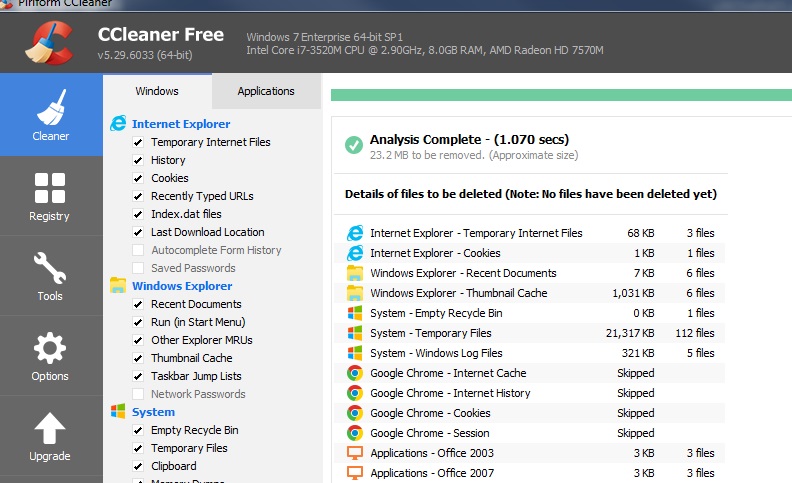The width and height of the screenshot is (792, 483).
Task: Toggle Thumbnail Cache checkbox
Action: coord(138,358)
